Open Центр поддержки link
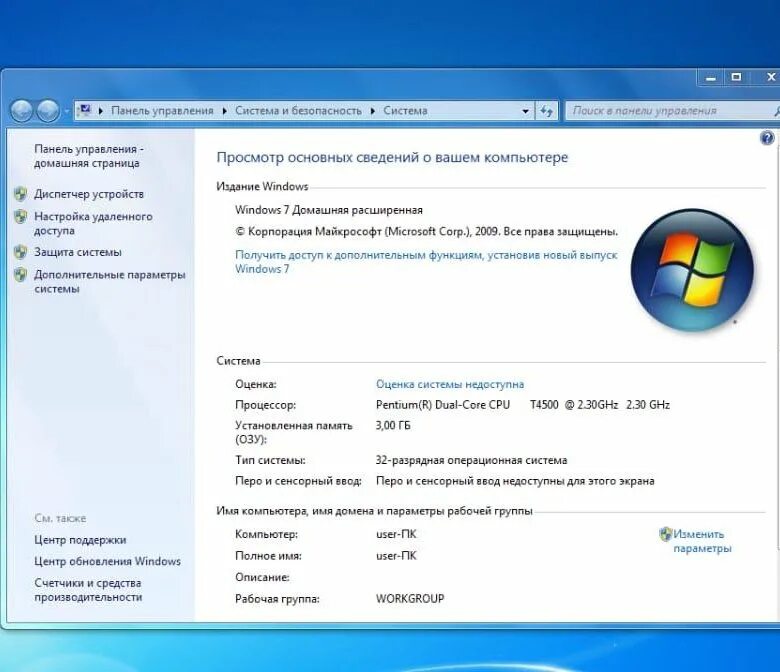 [x=80, y=540]
